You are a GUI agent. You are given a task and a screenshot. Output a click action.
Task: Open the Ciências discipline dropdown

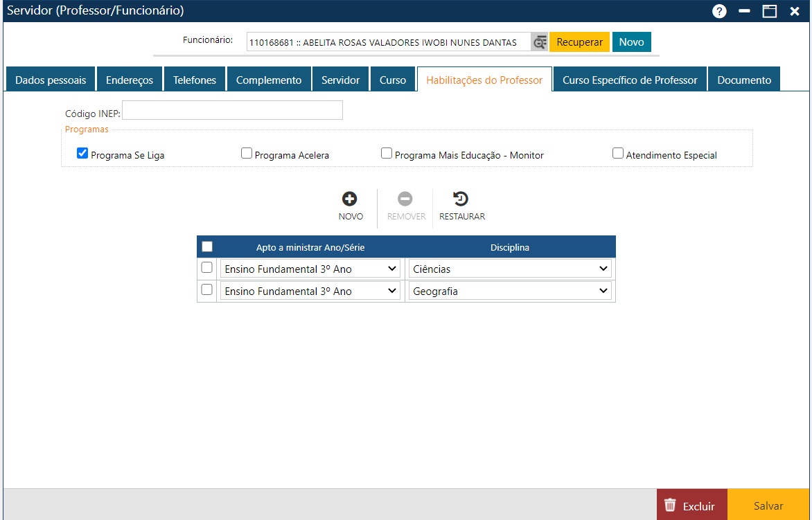click(x=510, y=269)
